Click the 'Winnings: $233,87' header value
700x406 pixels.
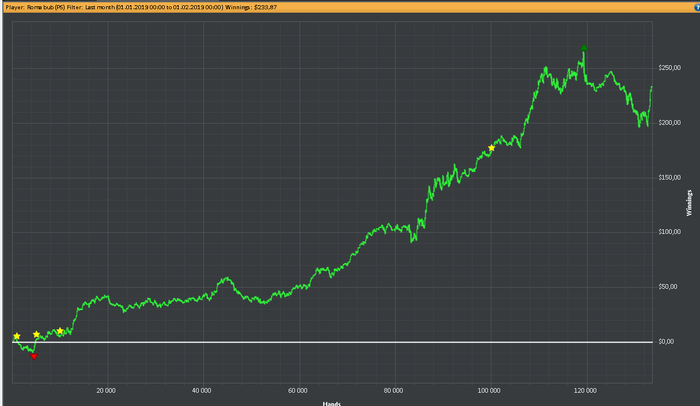coord(251,7)
